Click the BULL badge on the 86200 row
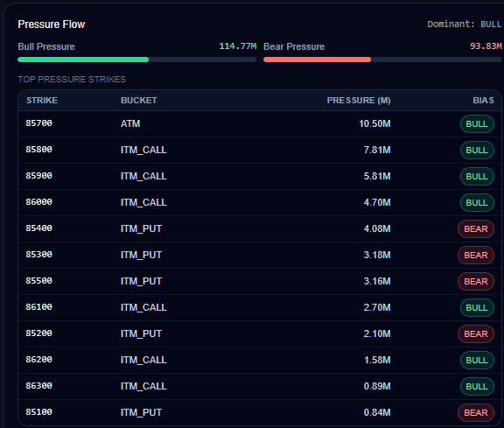The image size is (504, 428). coord(477,360)
